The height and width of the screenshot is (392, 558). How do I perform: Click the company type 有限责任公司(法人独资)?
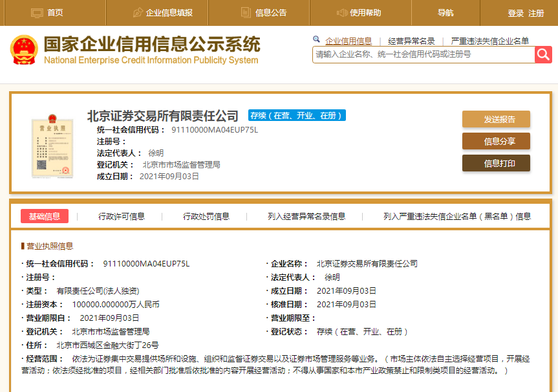click(x=98, y=291)
